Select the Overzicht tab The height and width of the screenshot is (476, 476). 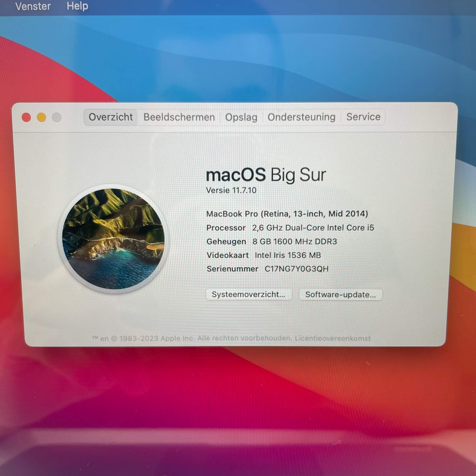[x=111, y=117]
